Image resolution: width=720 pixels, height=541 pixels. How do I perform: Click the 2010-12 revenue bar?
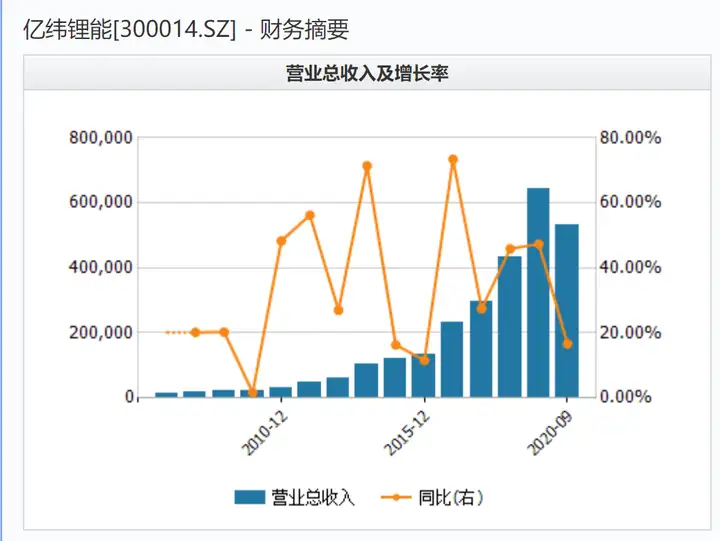pyautogui.click(x=281, y=392)
